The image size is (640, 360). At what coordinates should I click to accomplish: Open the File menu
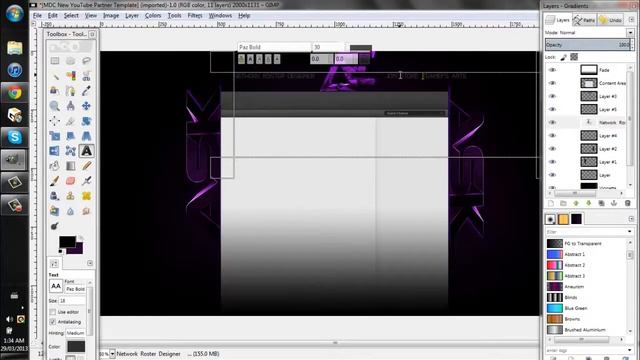click(x=38, y=16)
